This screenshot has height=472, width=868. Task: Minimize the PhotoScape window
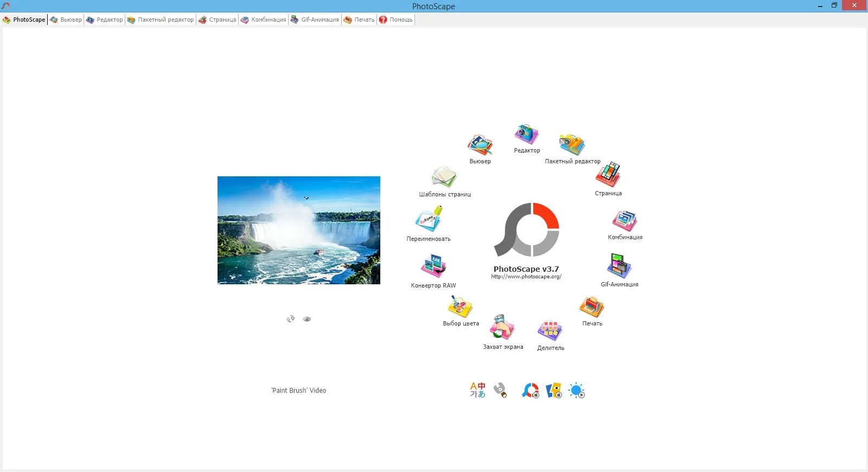820,6
